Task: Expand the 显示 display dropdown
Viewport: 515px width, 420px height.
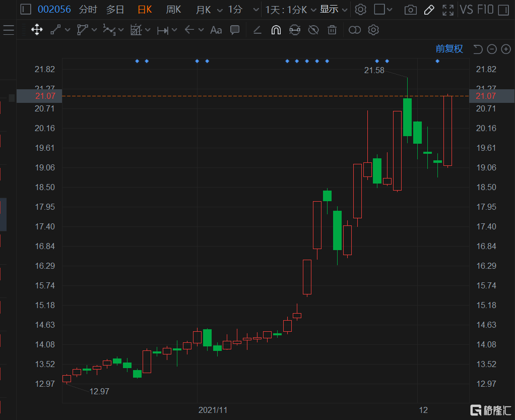Action: pyautogui.click(x=334, y=10)
